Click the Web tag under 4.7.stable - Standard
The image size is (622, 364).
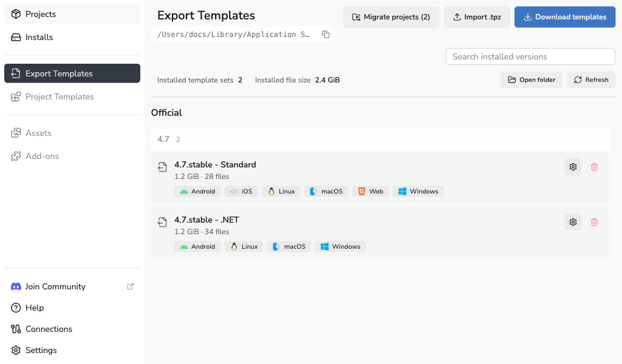pyautogui.click(x=371, y=191)
